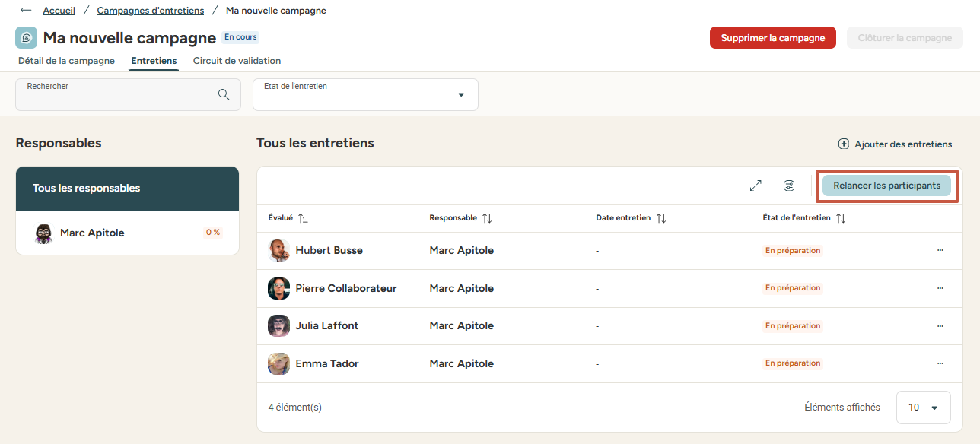This screenshot has width=980, height=444.
Task: Go to the Campagnes d'entretiens breadcrumb link
Action: point(151,11)
